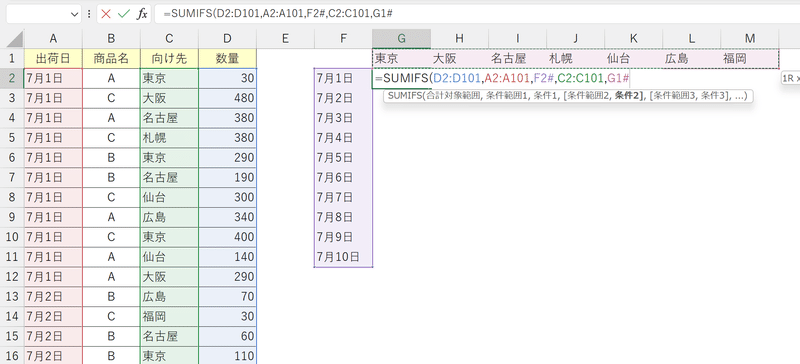Click inside the Name Box field
This screenshot has width=800, height=364.
click(37, 14)
